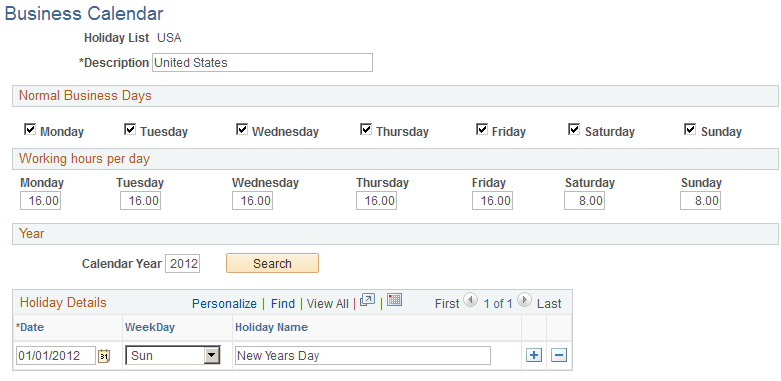Viewport: 781px width, 381px height.
Task: Click the Search button
Action: pos(272,263)
